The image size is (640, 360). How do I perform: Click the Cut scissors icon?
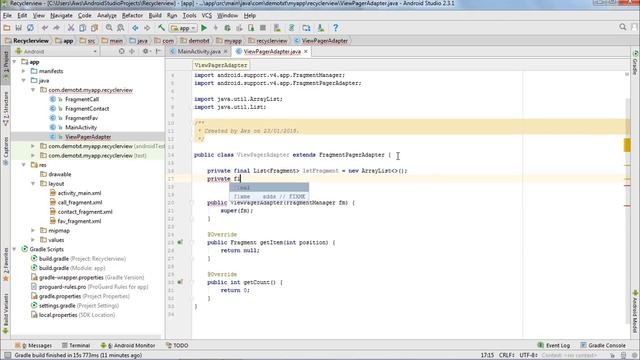click(x=71, y=28)
